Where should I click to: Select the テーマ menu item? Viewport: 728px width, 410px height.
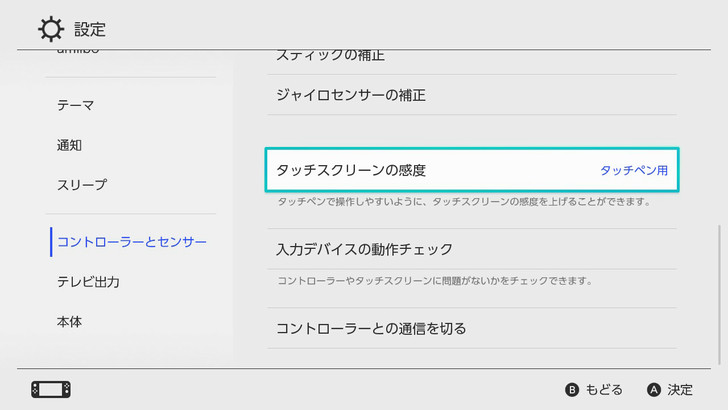[76, 105]
